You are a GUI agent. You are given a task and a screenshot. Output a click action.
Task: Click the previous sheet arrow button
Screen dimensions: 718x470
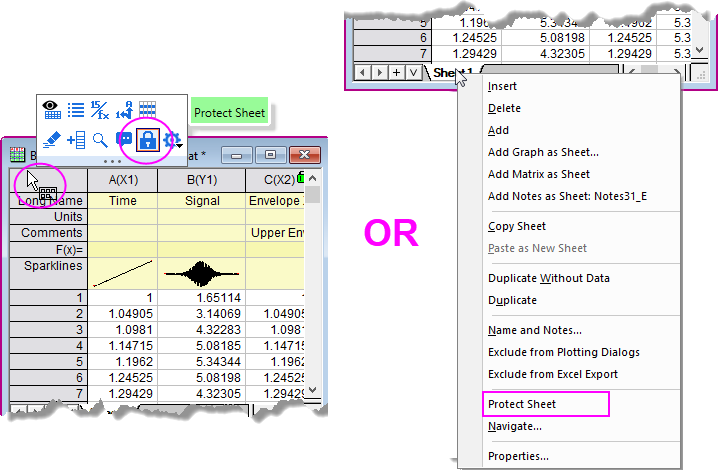tap(363, 72)
